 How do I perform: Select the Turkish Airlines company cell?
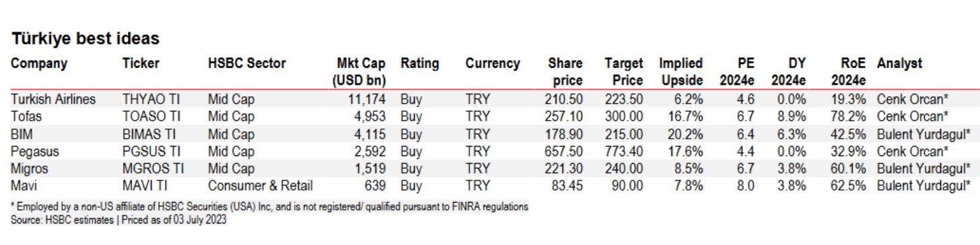click(x=53, y=100)
